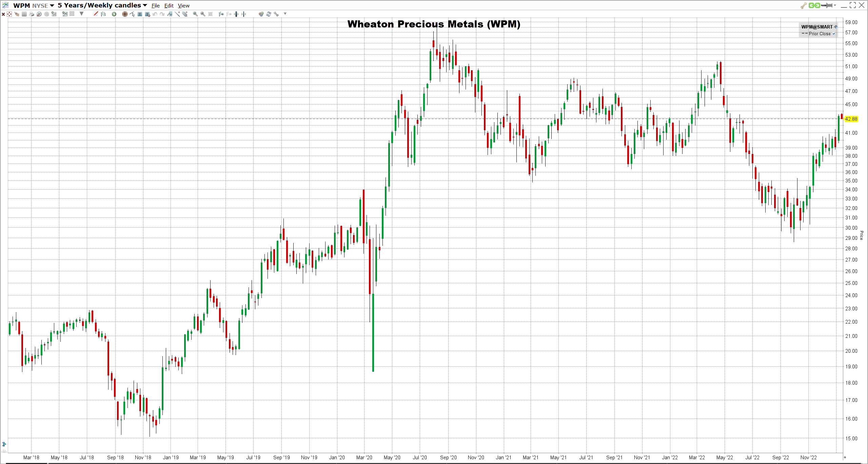Toggle full-screen with the bracket icon
Screen dimensions: 868x464
(853, 5)
